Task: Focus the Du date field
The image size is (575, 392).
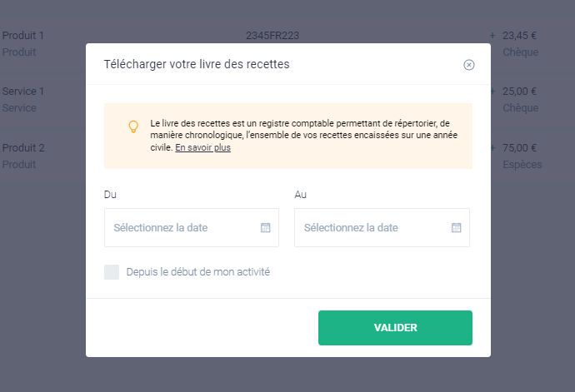Action: [192, 227]
